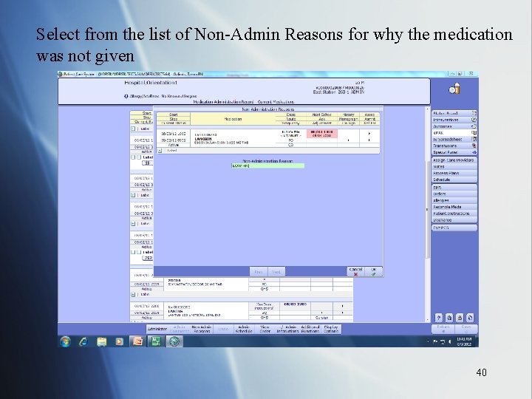532x399 pixels.
Task: Open Discharge in the right panel
Action: (454, 220)
